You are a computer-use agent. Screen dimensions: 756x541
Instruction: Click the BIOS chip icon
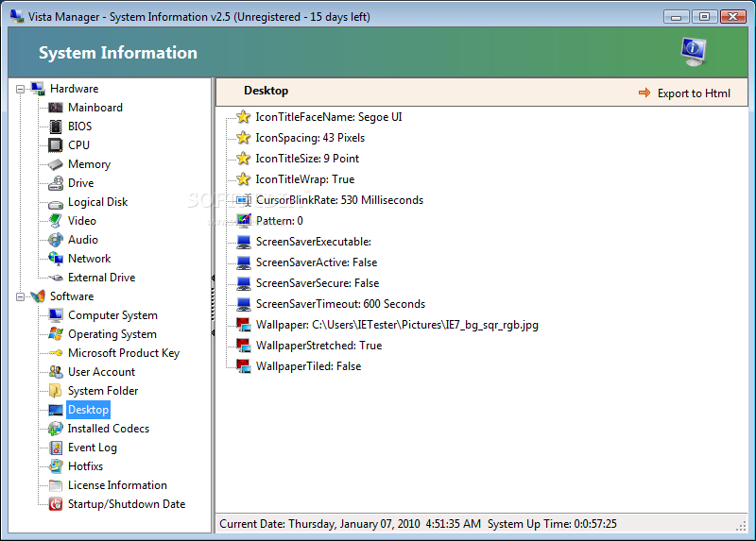pyautogui.click(x=56, y=127)
